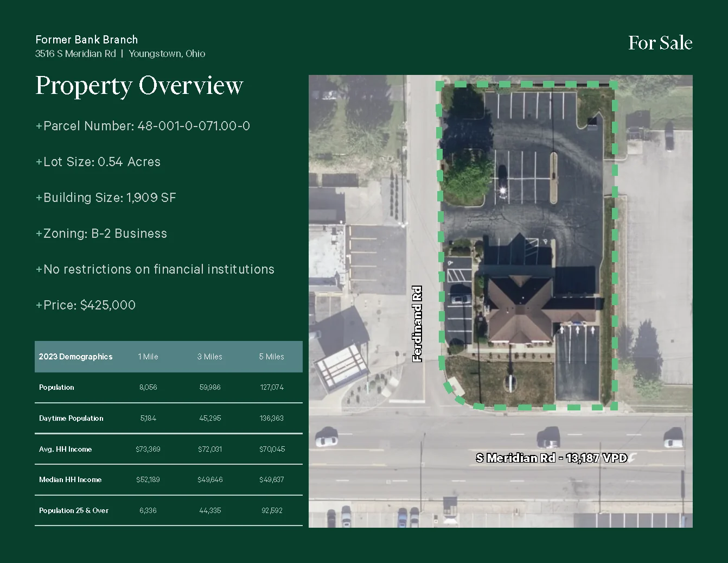Select the average income value $70,045
The height and width of the screenshot is (563, 728).
(272, 450)
